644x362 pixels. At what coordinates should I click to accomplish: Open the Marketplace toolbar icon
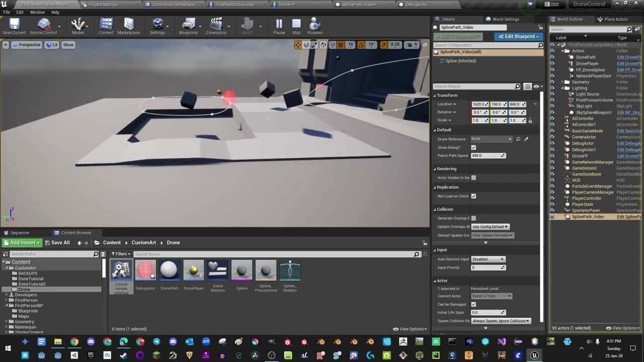coord(129,26)
